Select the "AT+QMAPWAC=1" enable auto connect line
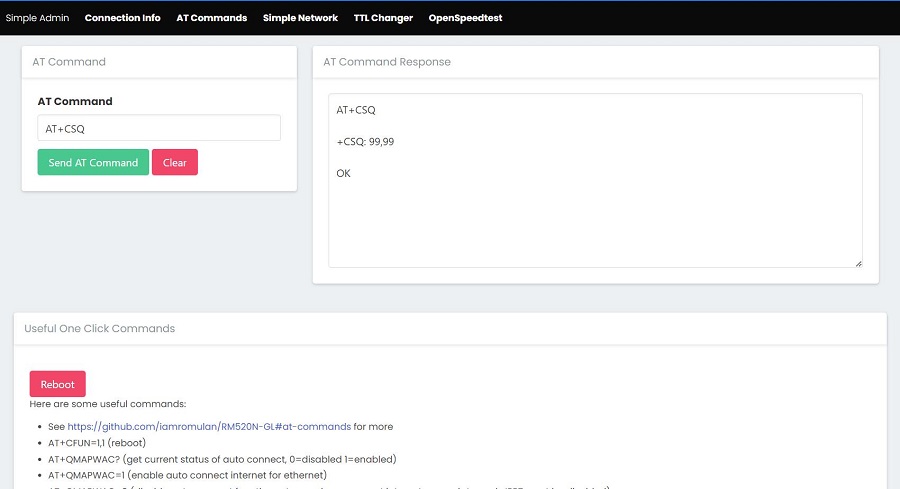Viewport: 900px width, 489px height. (x=187, y=475)
